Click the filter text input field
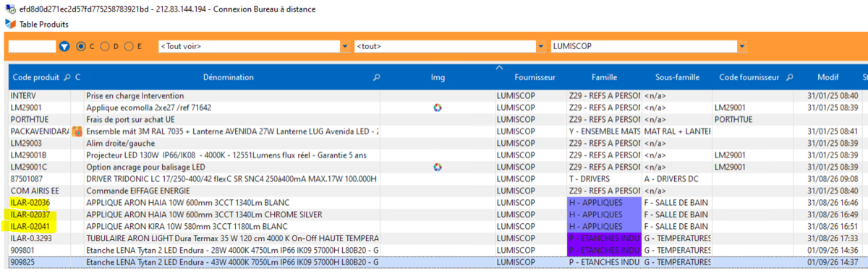Viewport: 868px width, 273px height. 32,46
